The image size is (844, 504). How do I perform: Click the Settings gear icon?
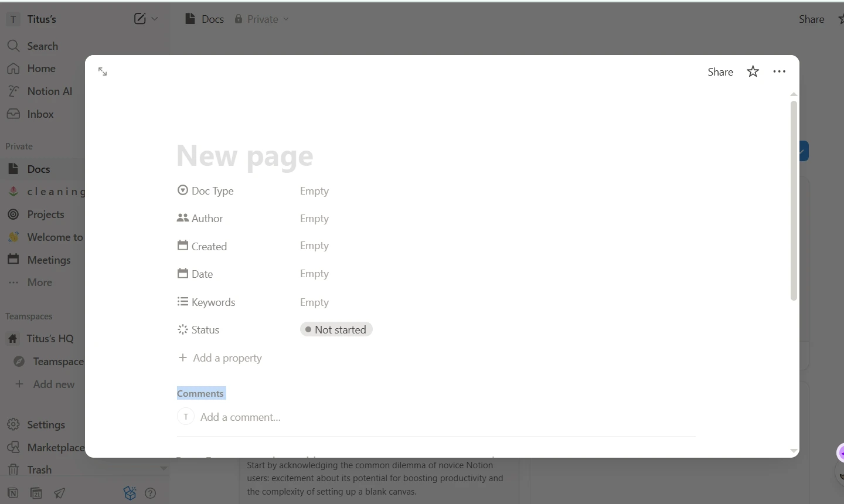(x=13, y=425)
